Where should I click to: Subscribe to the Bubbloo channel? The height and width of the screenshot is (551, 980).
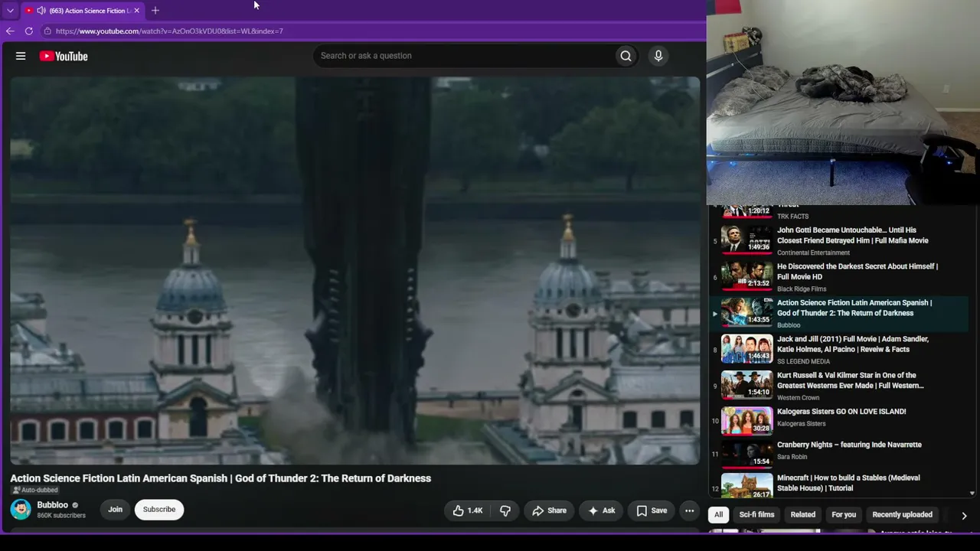click(x=159, y=510)
